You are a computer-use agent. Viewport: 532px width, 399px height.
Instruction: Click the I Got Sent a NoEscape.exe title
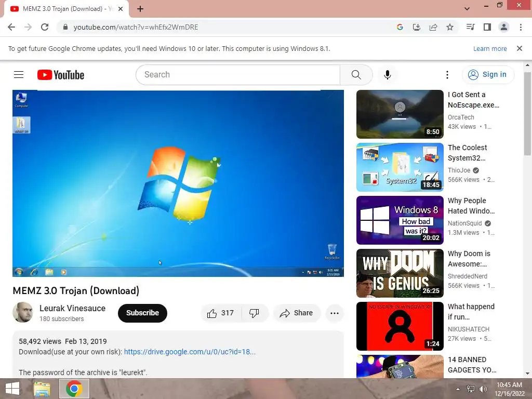pos(473,100)
